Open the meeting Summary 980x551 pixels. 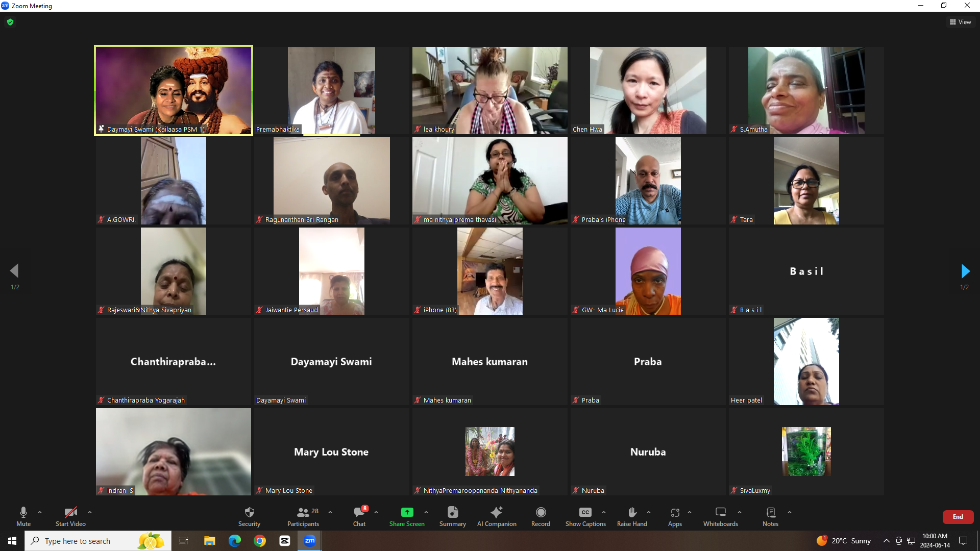point(452,516)
